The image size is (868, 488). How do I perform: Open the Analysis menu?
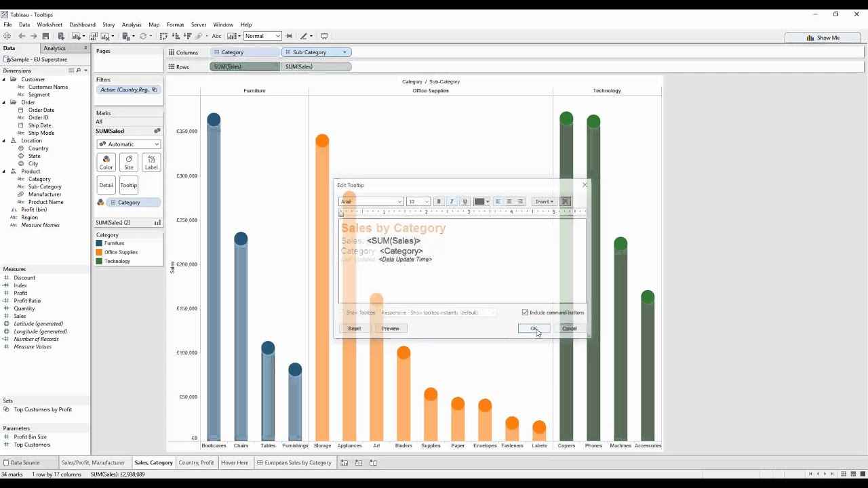(x=132, y=24)
